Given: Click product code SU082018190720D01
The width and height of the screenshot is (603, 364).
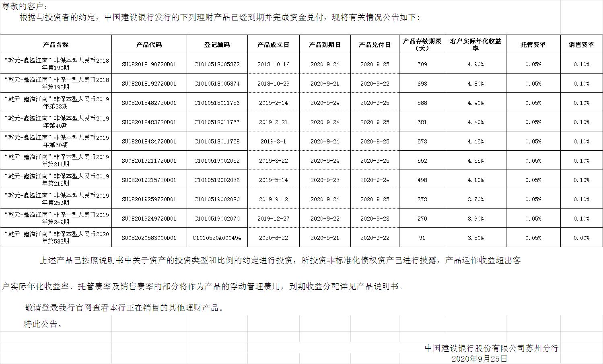Looking at the screenshot, I should (x=149, y=64).
